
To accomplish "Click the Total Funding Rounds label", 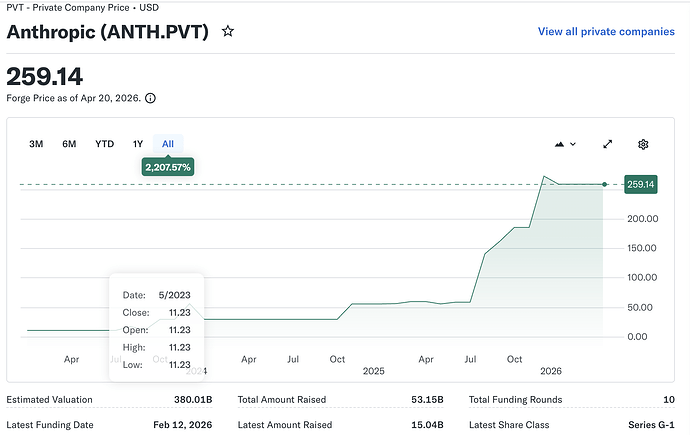I will point(515,400).
